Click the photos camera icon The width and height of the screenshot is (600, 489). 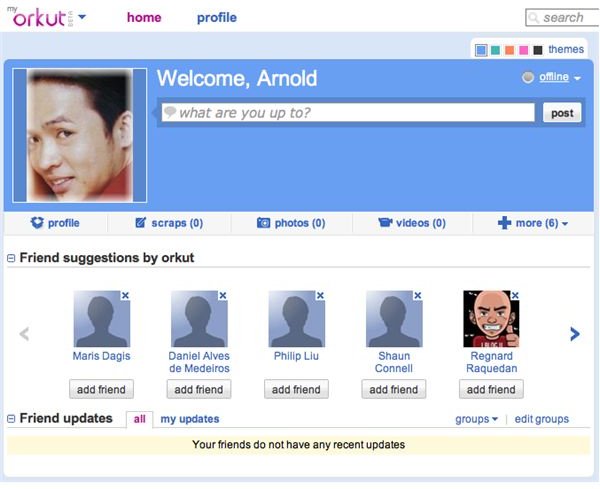263,223
